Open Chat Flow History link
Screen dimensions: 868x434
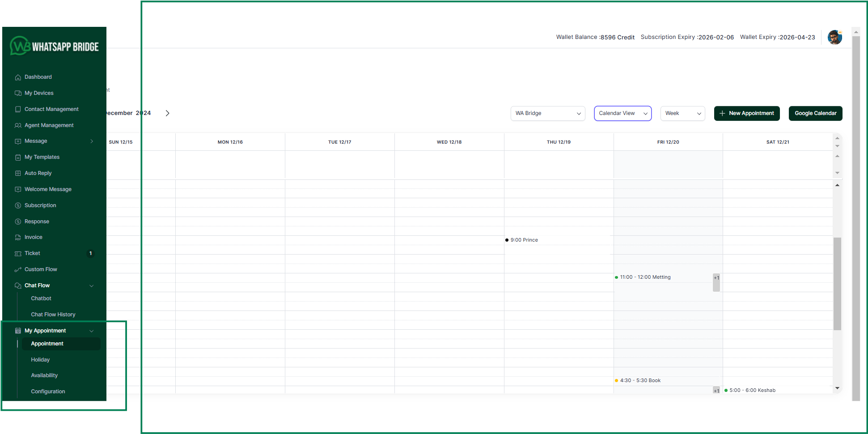[53, 315]
